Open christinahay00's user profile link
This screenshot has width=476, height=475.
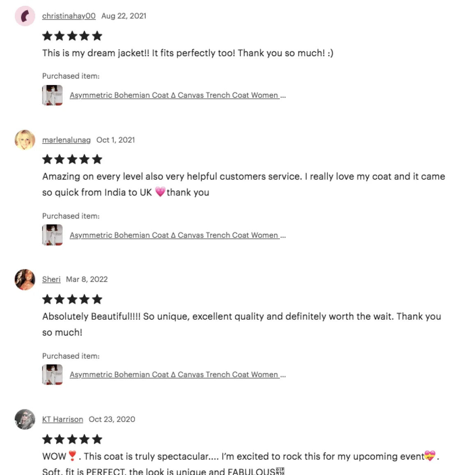pyautogui.click(x=69, y=16)
